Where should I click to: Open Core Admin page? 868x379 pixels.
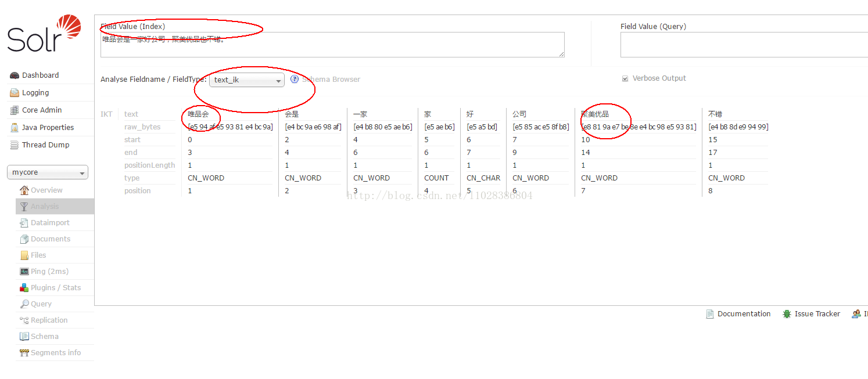point(42,110)
